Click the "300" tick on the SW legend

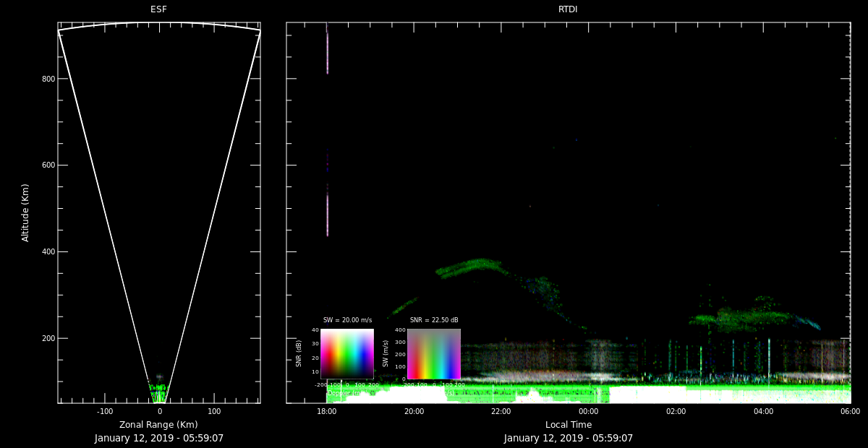[400, 343]
